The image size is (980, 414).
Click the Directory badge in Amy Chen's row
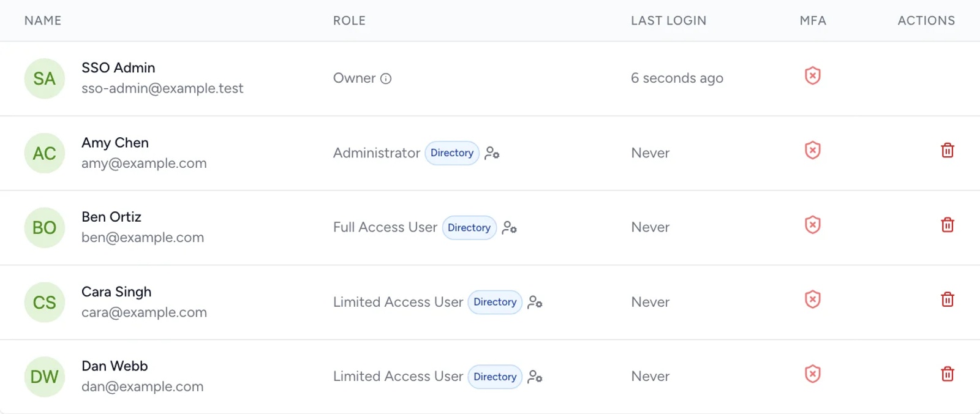pos(452,153)
